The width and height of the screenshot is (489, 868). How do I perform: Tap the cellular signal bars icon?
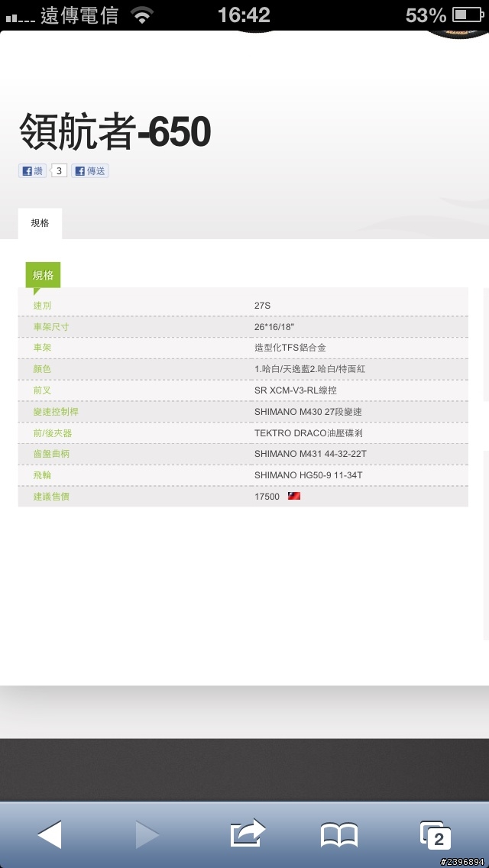point(21,18)
